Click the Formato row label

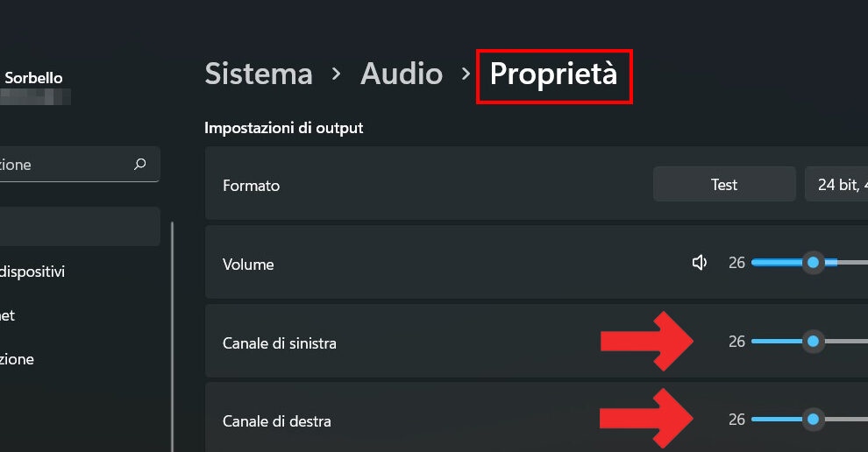point(252,186)
